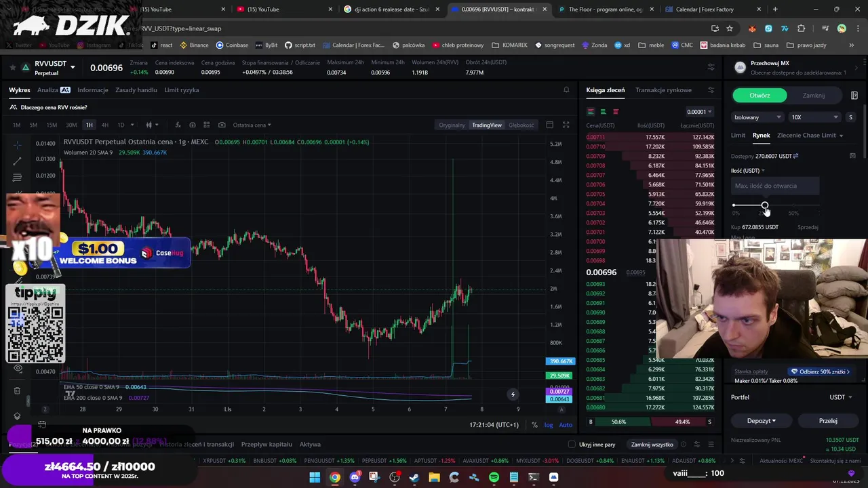The width and height of the screenshot is (868, 488).
Task: Check the 'Ukryj inne pary' checkbox
Action: (572, 445)
